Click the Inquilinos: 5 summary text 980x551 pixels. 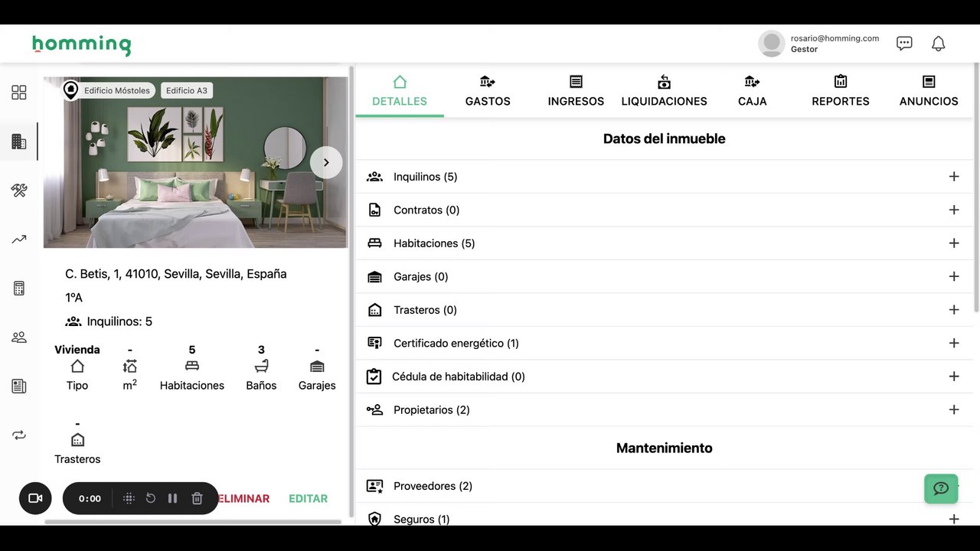point(119,321)
